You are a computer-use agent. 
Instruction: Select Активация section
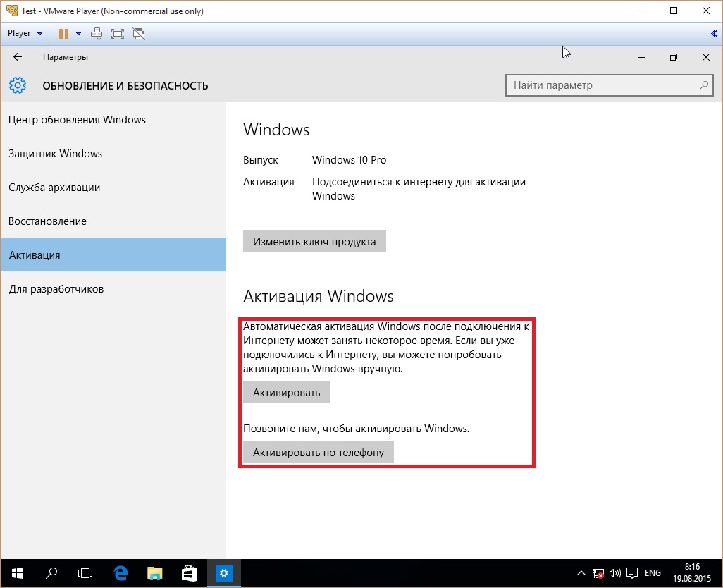click(113, 255)
